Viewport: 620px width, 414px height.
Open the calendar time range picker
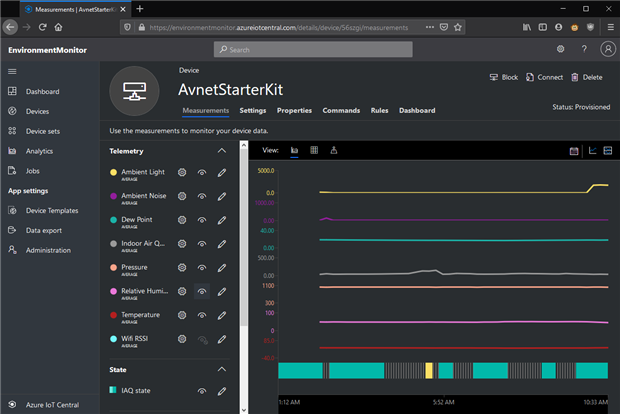[x=574, y=151]
